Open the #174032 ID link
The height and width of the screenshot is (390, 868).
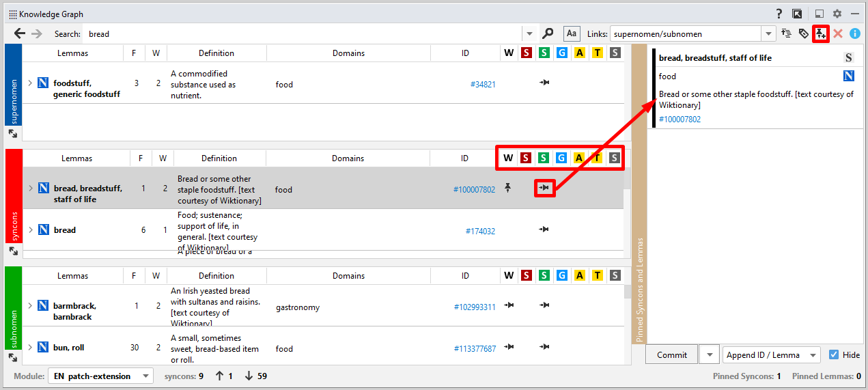pos(480,231)
